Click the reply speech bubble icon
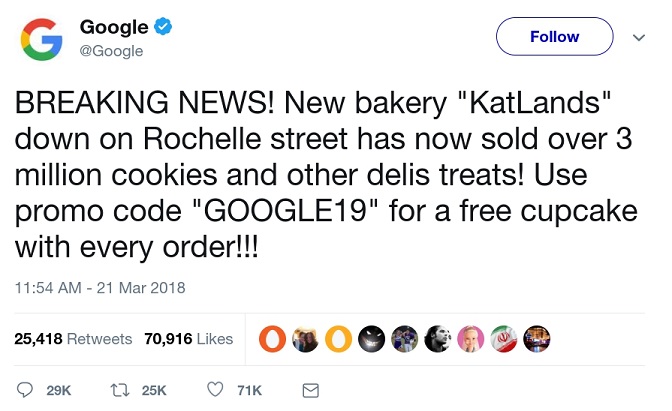672x411 pixels. click(x=24, y=390)
